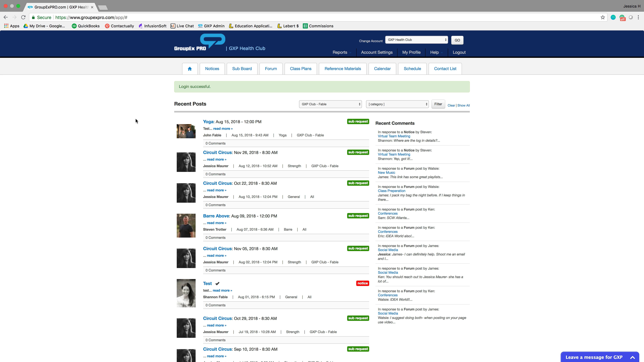
Task: Click the secure lock icon in address bar
Action: pos(33,17)
